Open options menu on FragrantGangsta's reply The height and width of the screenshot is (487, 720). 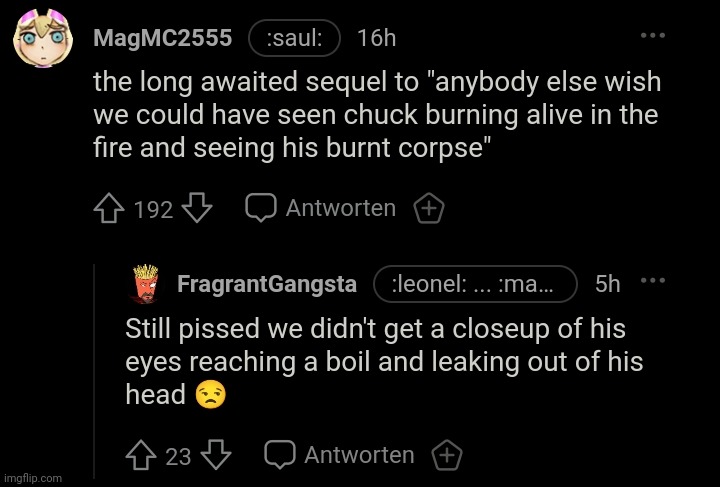click(653, 282)
